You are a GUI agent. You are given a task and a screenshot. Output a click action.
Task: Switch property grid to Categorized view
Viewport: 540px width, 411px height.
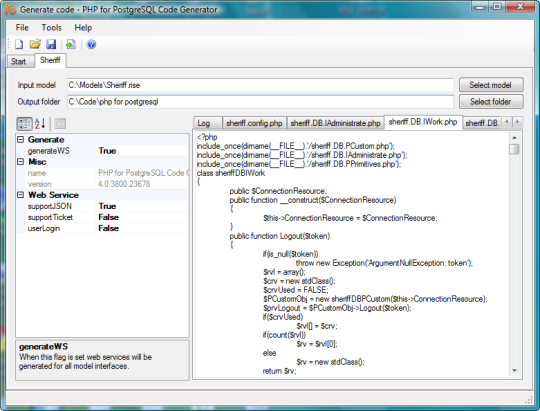24,124
